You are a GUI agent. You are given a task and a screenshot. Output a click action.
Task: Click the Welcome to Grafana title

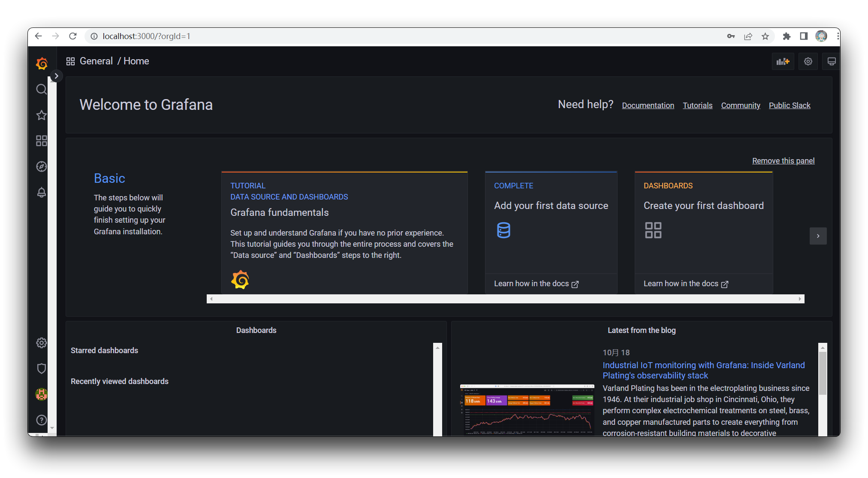pos(146,105)
